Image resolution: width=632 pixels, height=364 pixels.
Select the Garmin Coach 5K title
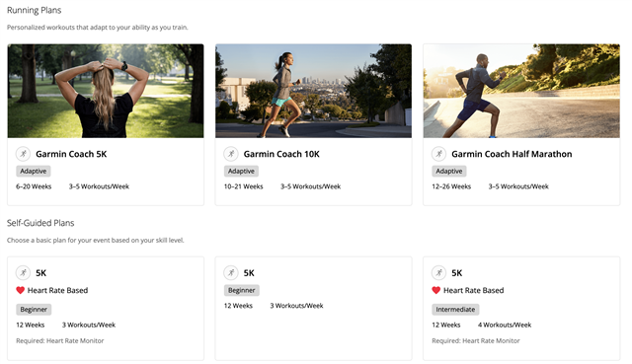click(71, 154)
